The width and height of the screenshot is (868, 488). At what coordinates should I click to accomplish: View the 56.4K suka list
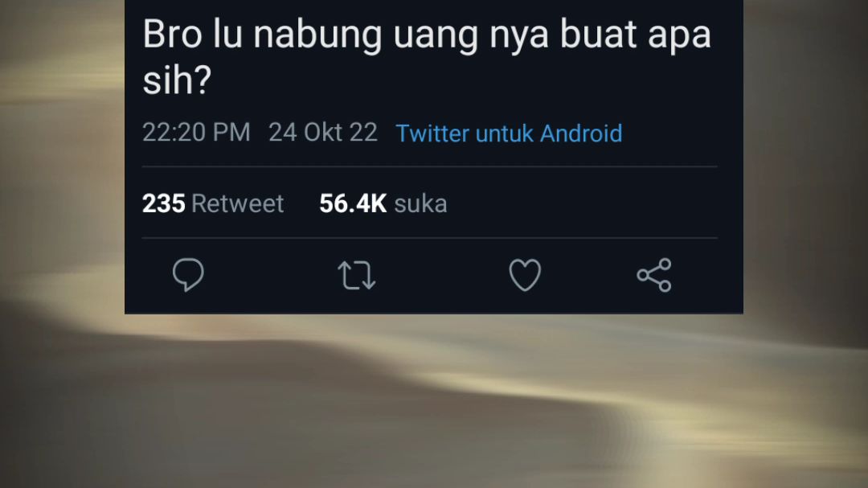pos(383,203)
